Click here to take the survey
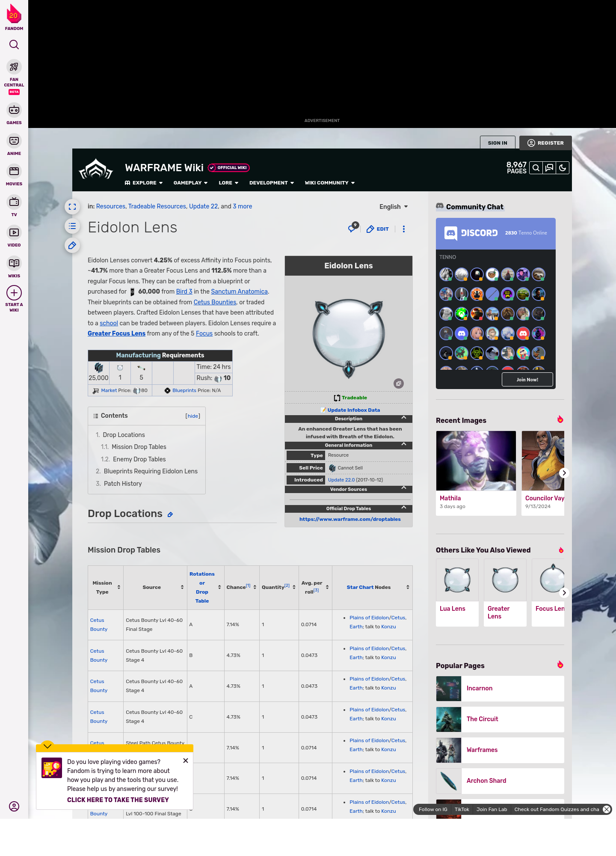This screenshot has width=616, height=856. 118,800
